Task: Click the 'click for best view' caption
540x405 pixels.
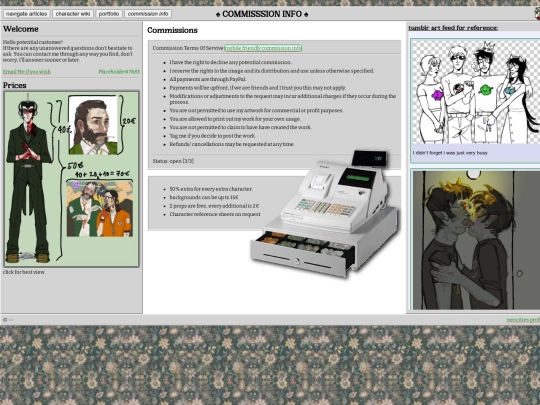Action: [24, 272]
